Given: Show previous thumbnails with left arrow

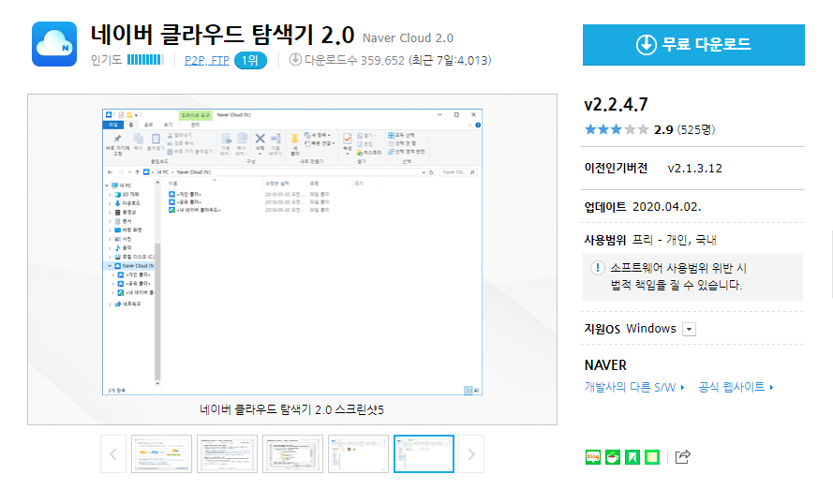Looking at the screenshot, I should pos(113,454).
